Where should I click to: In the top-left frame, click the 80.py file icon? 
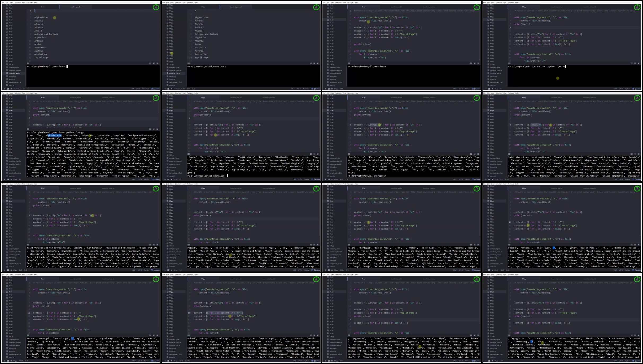tap(7, 5)
